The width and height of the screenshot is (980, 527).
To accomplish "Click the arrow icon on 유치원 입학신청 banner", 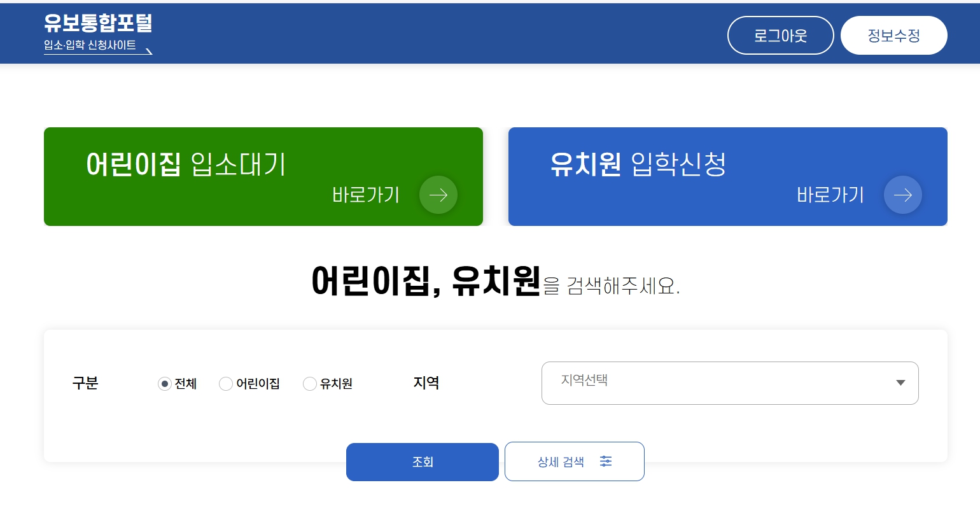I will [x=902, y=195].
